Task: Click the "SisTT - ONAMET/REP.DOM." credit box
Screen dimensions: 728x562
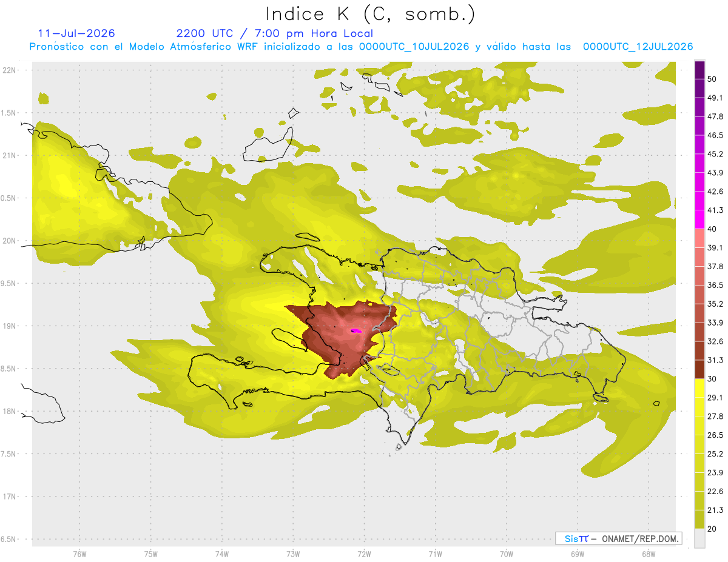Action: (619, 538)
